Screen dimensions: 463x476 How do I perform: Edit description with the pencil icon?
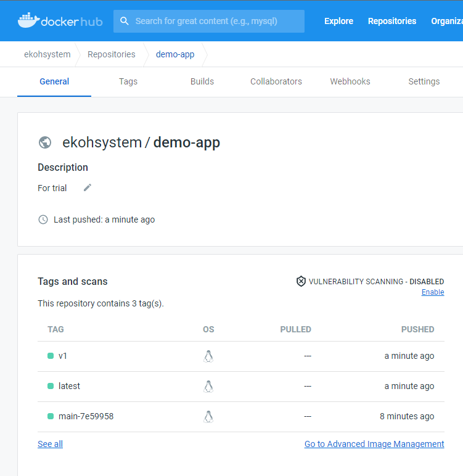(88, 187)
